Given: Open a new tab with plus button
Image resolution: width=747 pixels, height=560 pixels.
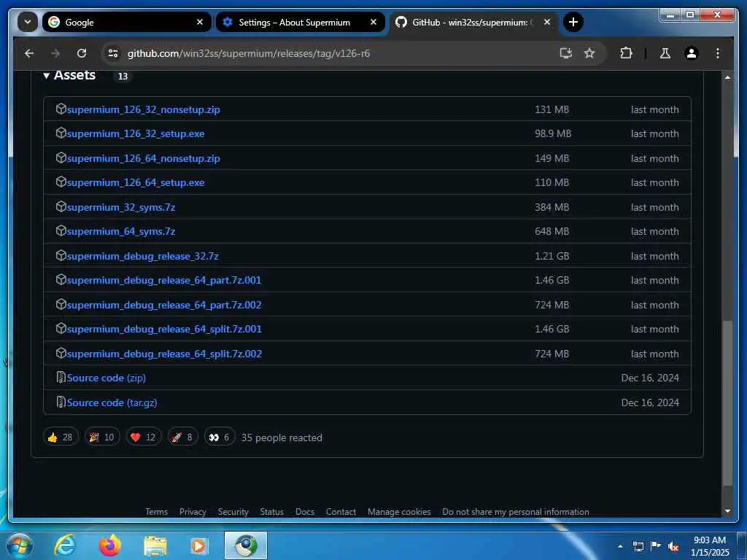Looking at the screenshot, I should tap(573, 22).
